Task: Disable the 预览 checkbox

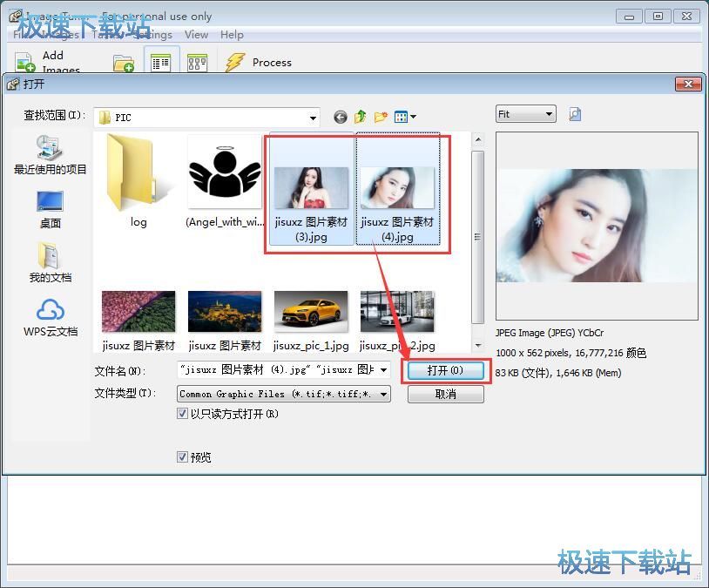Action: pos(182,456)
